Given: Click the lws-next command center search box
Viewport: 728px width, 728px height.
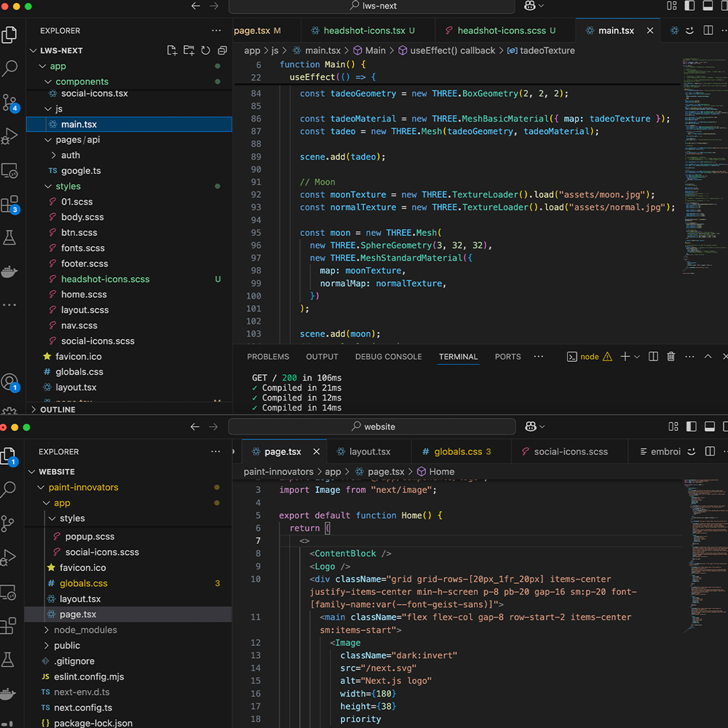Looking at the screenshot, I should pos(372,7).
